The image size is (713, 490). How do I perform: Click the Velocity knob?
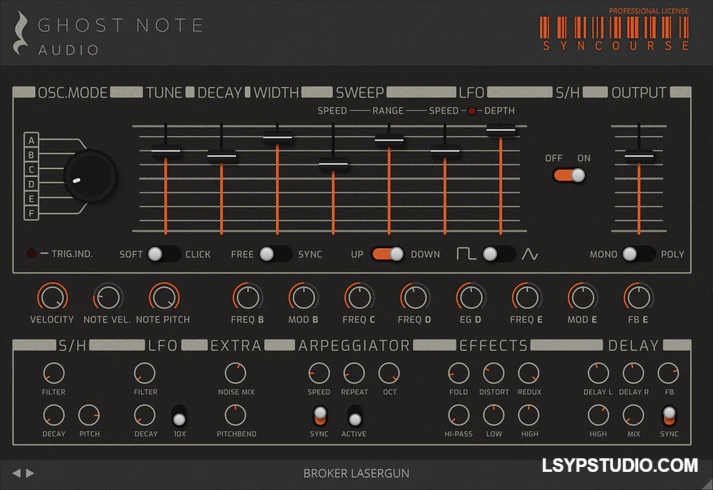[52, 297]
